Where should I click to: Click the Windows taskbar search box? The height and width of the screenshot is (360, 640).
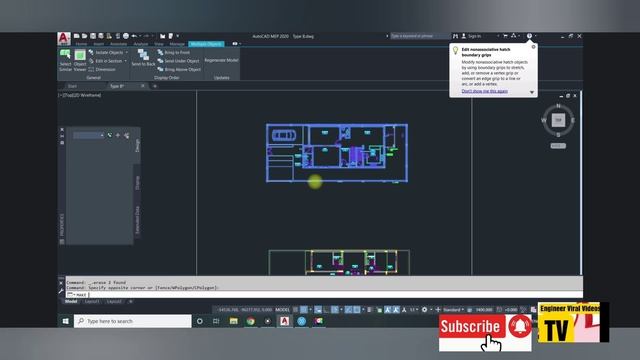click(x=133, y=321)
